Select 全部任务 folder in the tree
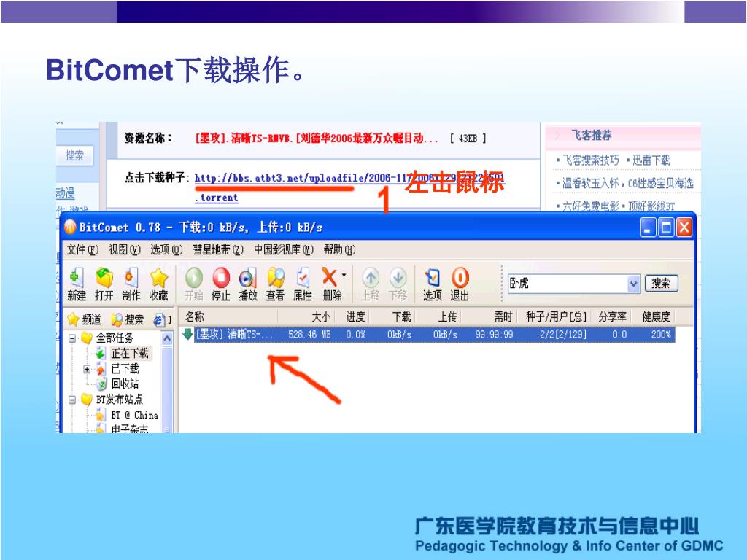 [x=115, y=338]
